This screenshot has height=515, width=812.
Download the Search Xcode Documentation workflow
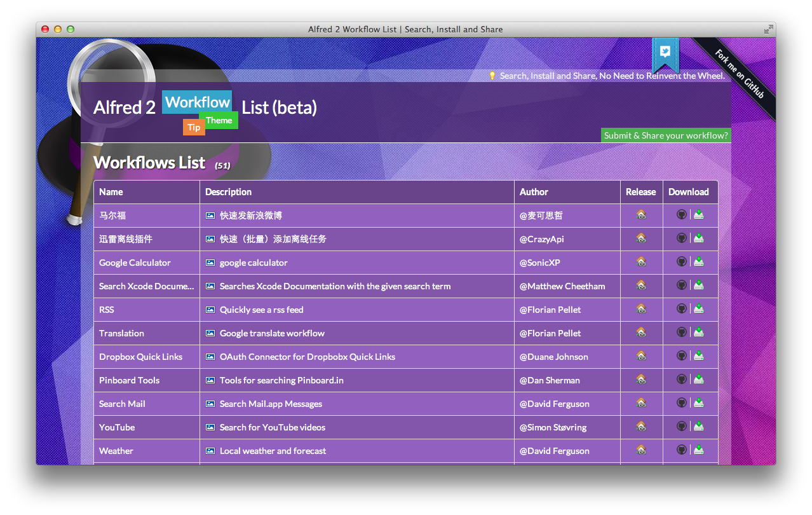[x=698, y=285]
